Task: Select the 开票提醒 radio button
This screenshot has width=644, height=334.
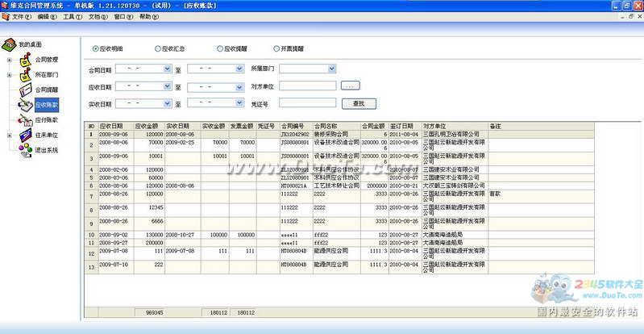Action: (x=276, y=48)
